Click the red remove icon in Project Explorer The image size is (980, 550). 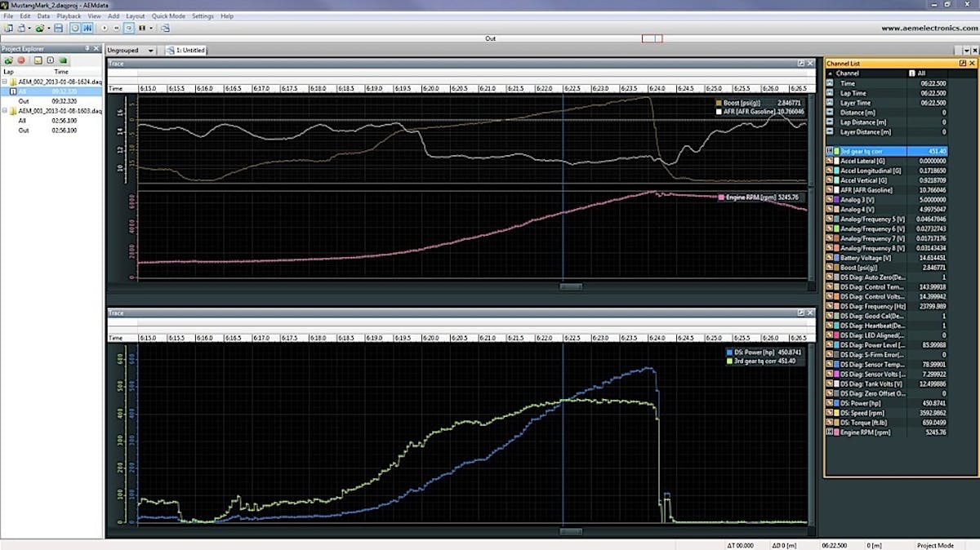21,60
